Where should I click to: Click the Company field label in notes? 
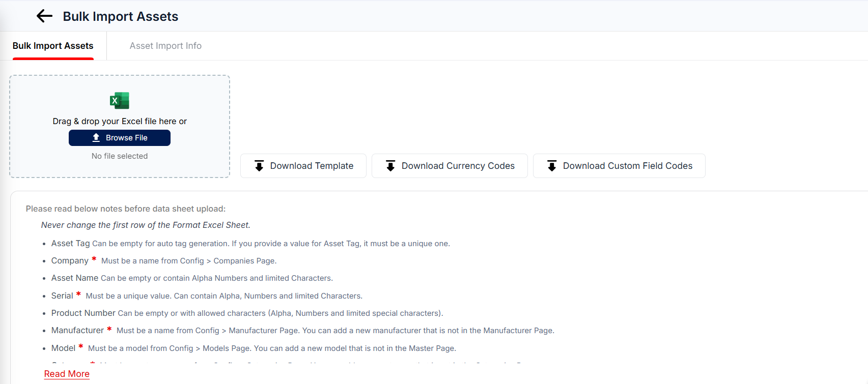point(70,261)
